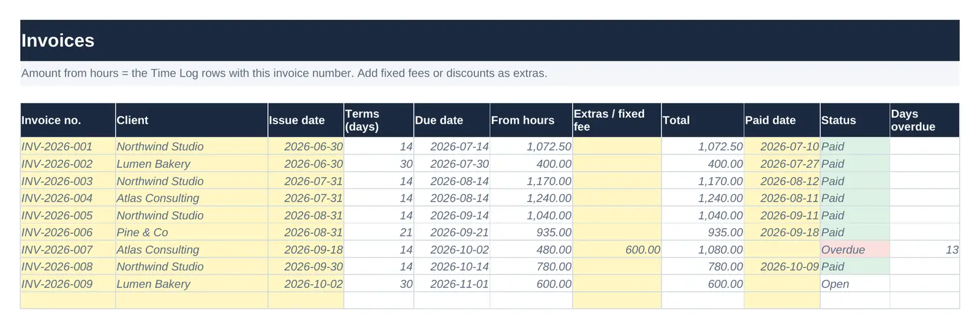Select the 'Extras / fixed fee' header

pyautogui.click(x=617, y=120)
